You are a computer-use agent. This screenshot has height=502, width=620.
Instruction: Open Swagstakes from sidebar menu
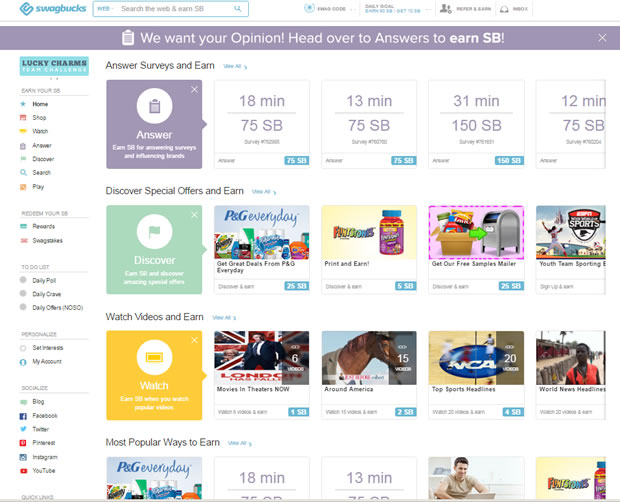pos(47,240)
